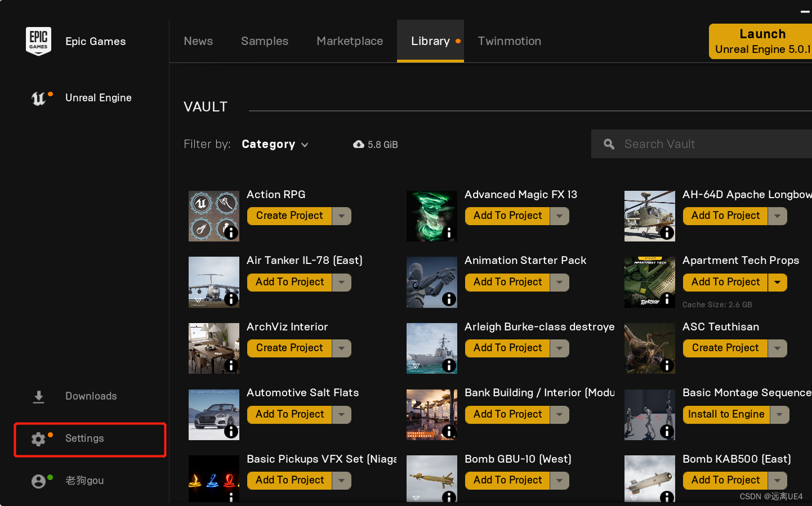Add Bomb GBU-10 (West) to project
The width and height of the screenshot is (812, 506).
coord(507,481)
